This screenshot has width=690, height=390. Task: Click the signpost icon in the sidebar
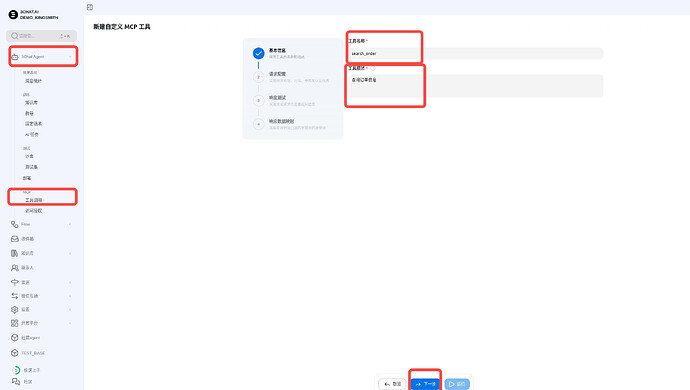click(15, 282)
